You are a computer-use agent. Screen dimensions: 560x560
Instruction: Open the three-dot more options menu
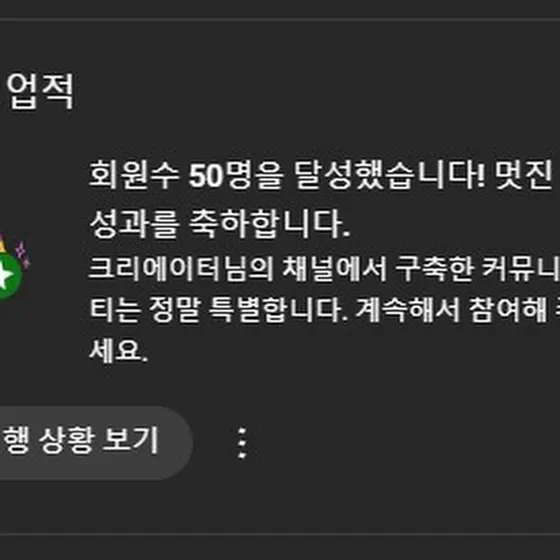pyautogui.click(x=242, y=443)
